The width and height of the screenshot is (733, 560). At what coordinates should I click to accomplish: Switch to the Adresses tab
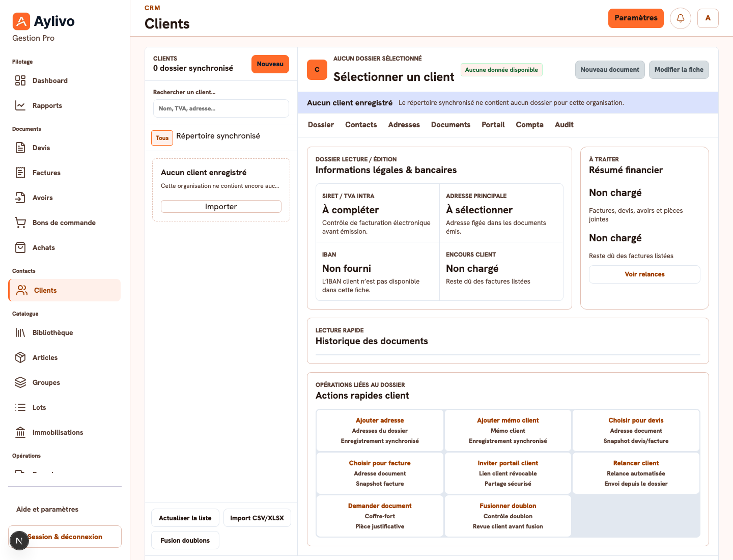[404, 125]
